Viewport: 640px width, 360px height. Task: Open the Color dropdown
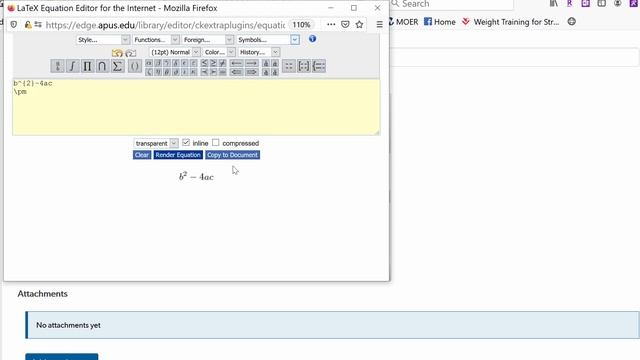pos(219,52)
